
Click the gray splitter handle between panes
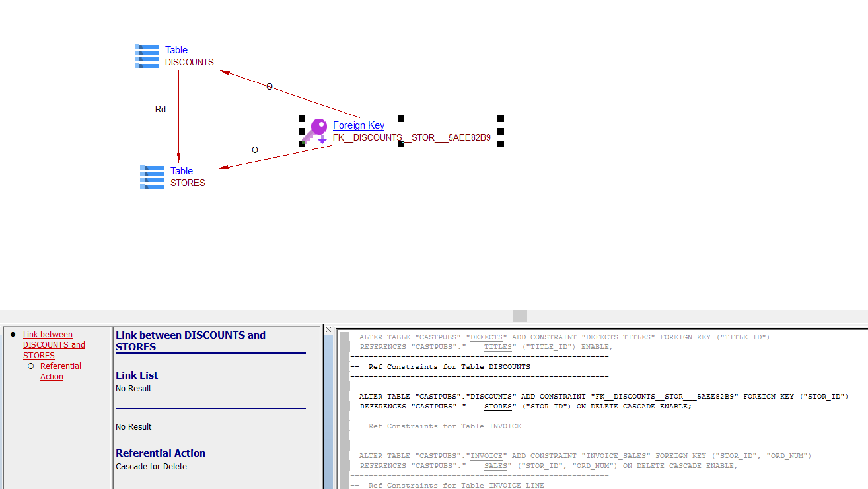coord(520,316)
